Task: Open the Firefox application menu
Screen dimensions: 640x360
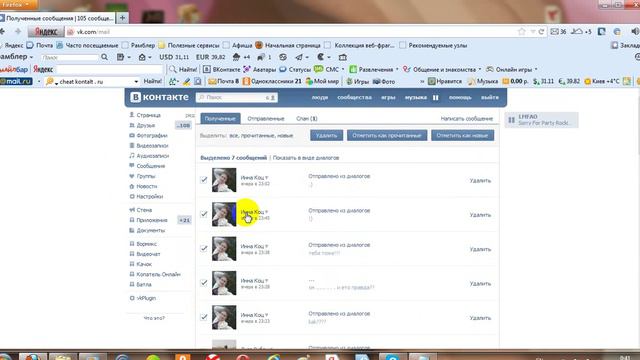Action: 18,4
